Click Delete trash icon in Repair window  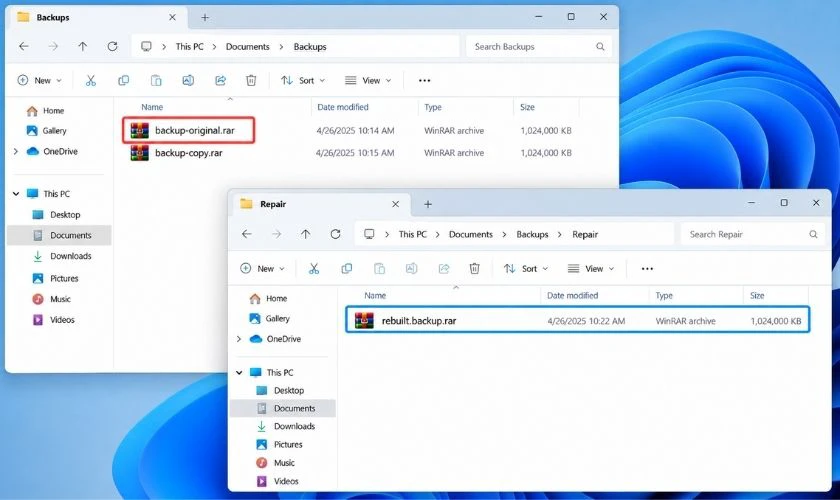474,268
